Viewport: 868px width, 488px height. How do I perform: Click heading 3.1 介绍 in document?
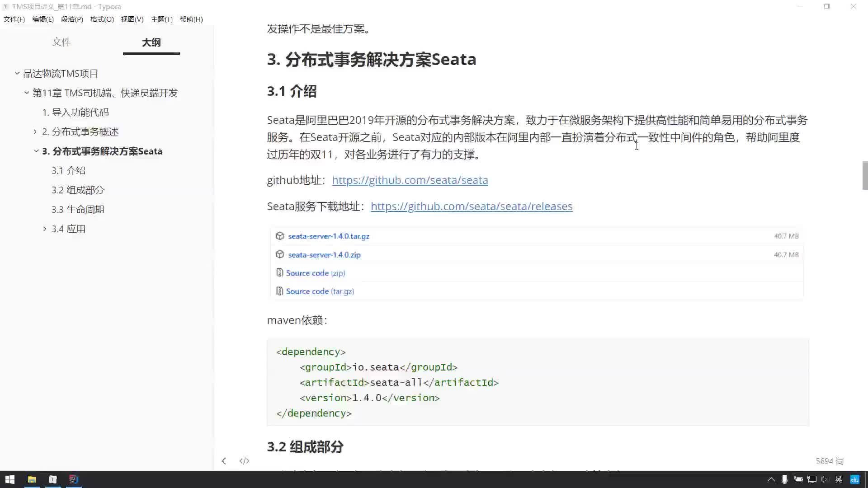click(x=292, y=91)
